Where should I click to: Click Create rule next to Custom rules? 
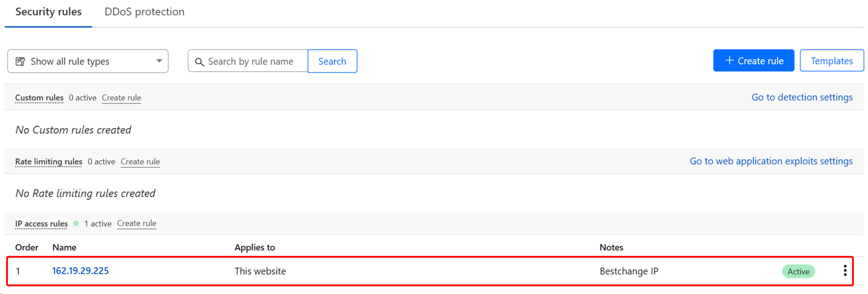pos(121,98)
